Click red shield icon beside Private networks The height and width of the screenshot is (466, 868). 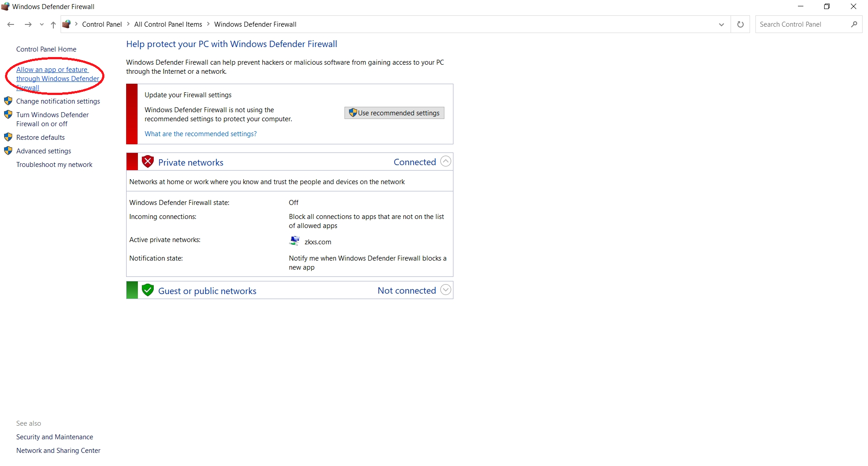(148, 162)
